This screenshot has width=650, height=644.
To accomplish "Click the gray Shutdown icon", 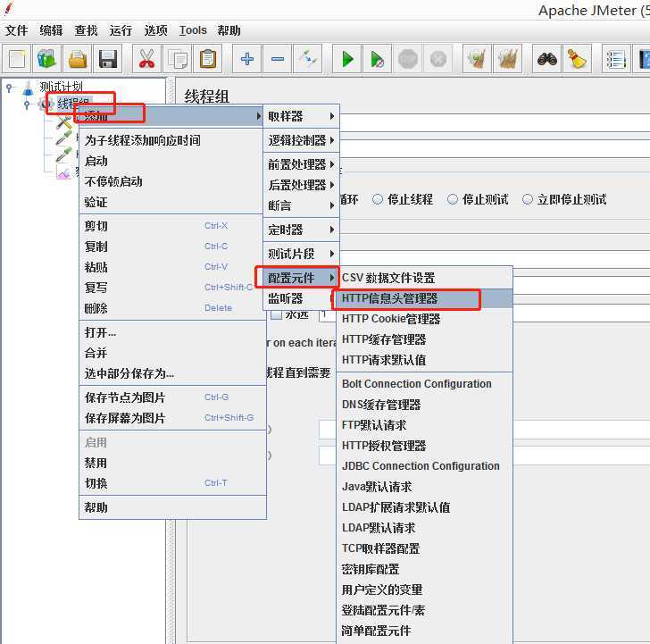I will click(438, 59).
